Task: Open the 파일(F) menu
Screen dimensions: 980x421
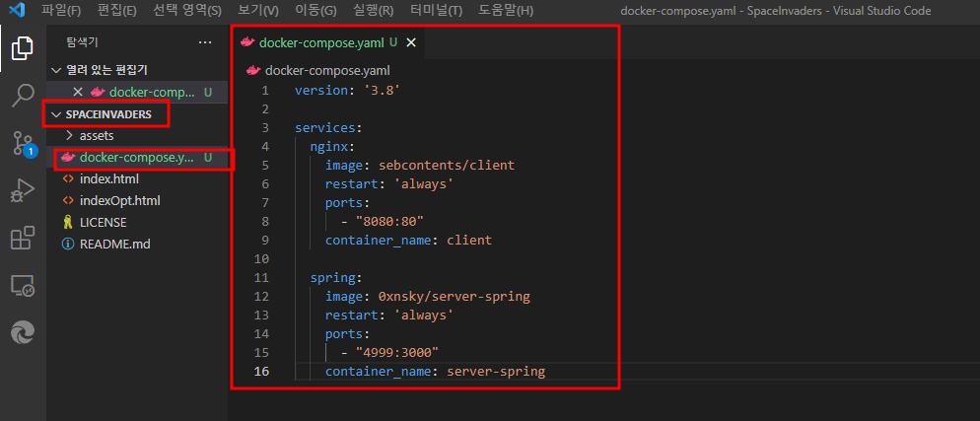Action: pos(61,11)
